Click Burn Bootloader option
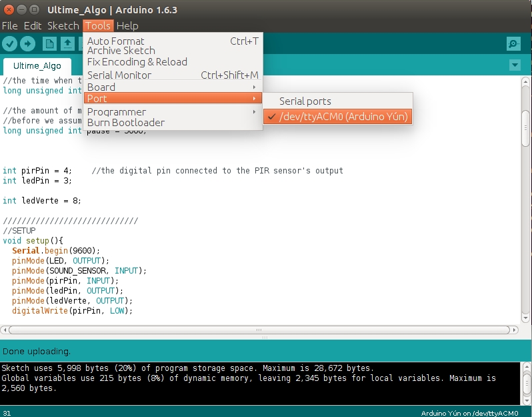The image size is (532, 417). 126,123
